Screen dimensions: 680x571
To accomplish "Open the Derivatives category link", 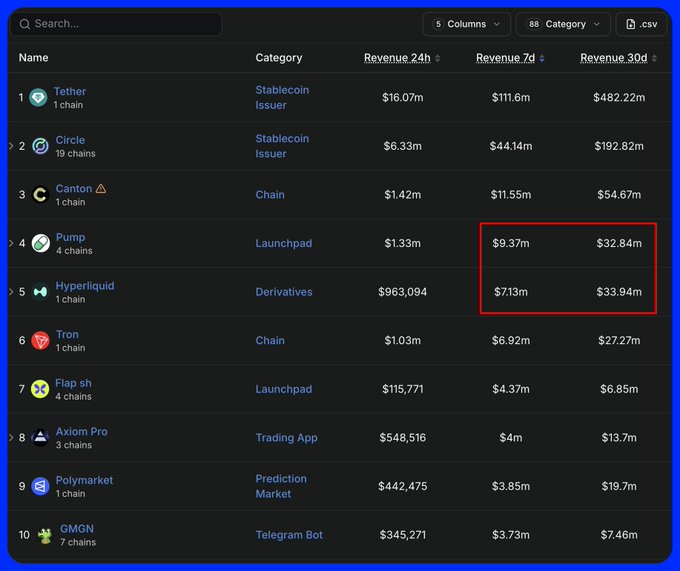I will pyautogui.click(x=284, y=292).
